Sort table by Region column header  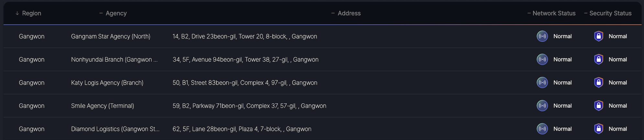point(31,13)
